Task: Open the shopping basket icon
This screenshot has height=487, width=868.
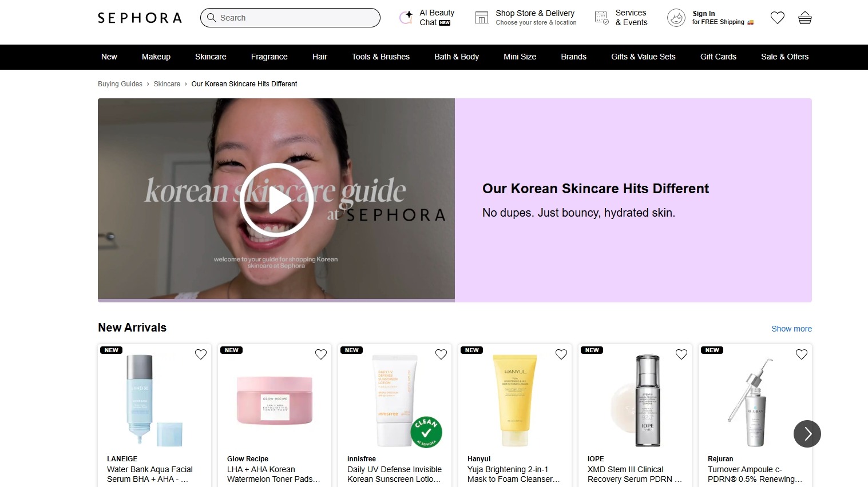Action: tap(804, 18)
